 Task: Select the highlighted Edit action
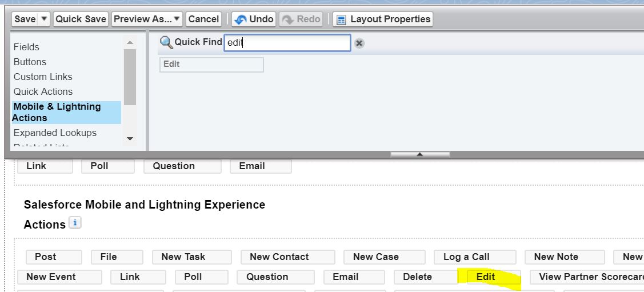(x=486, y=277)
